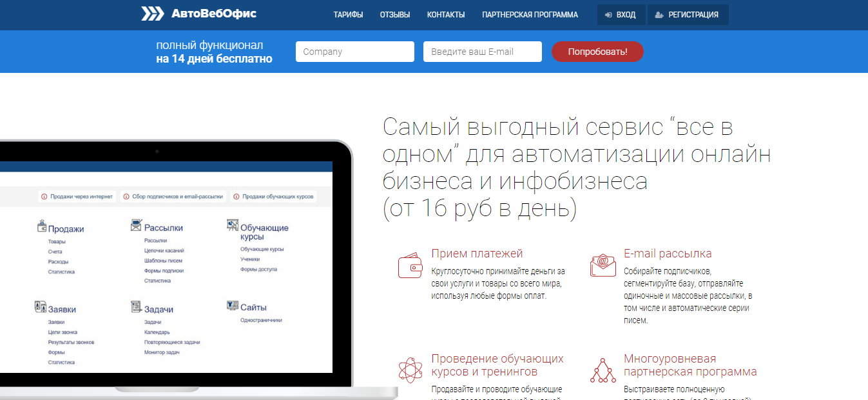Click the network tree icon for partner program
Viewport: 868px width, 400px height.
(603, 370)
